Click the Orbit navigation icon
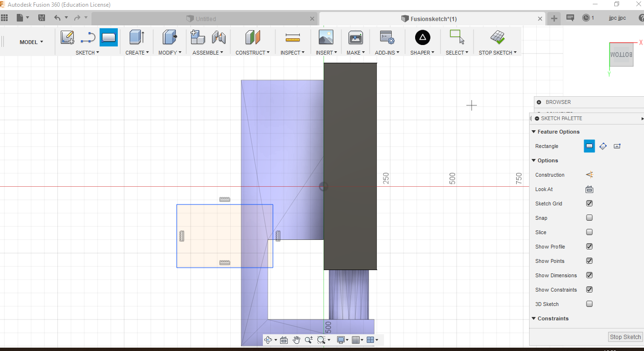 click(268, 340)
